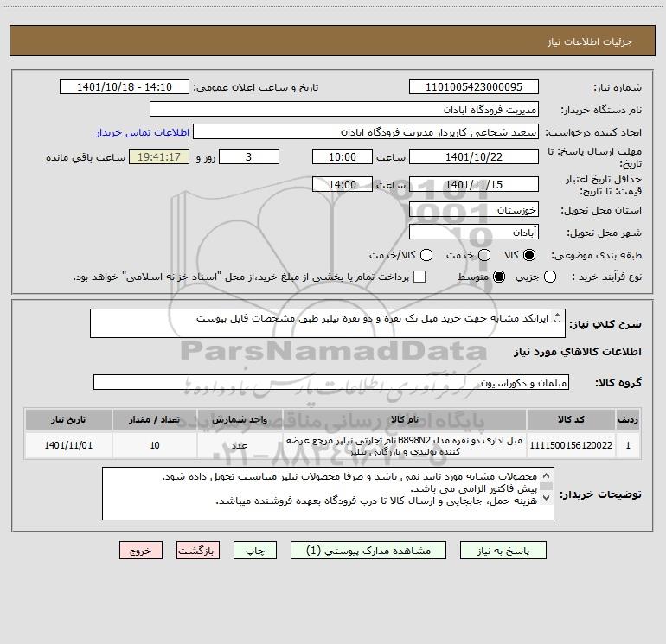The image size is (666, 644).
Task: Open the buyer contact info link
Action: pos(143,132)
